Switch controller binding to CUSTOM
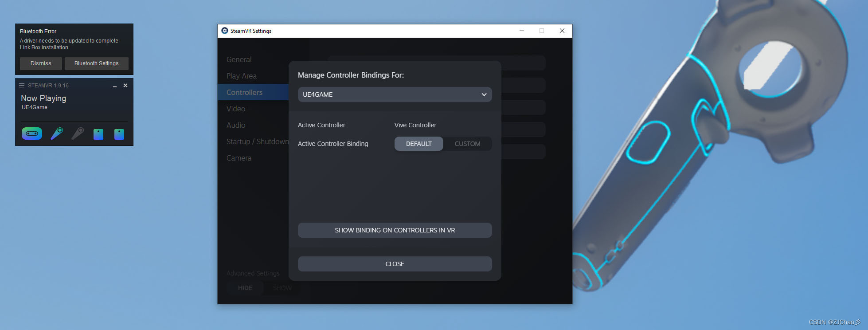This screenshot has height=330, width=868. point(468,144)
